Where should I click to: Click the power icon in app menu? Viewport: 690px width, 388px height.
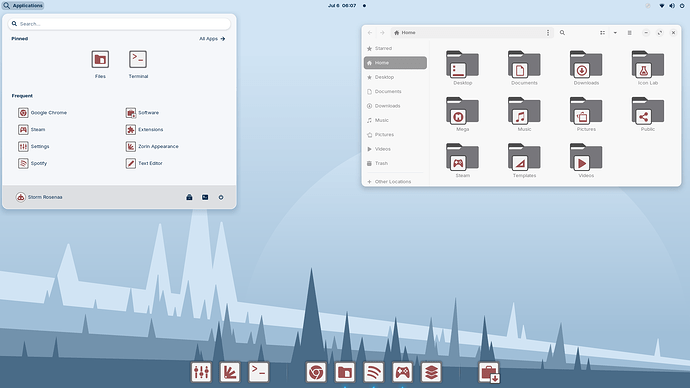click(x=221, y=197)
